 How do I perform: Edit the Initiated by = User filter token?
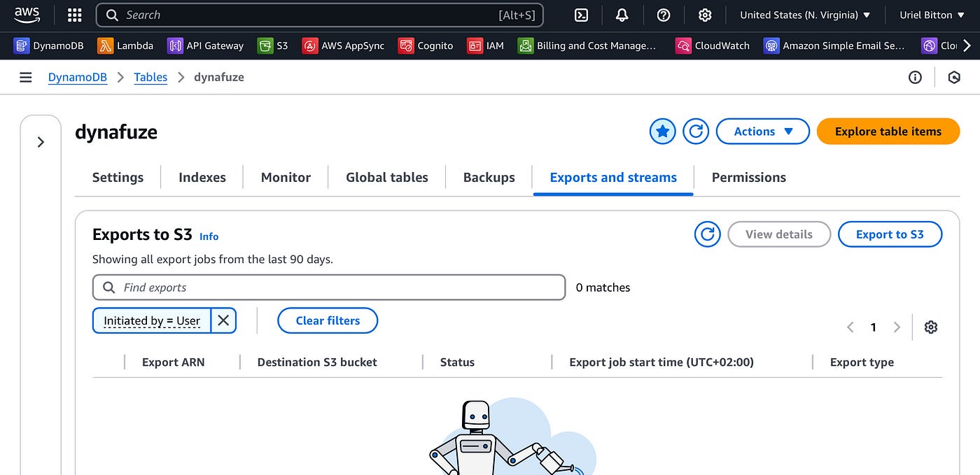click(x=152, y=320)
